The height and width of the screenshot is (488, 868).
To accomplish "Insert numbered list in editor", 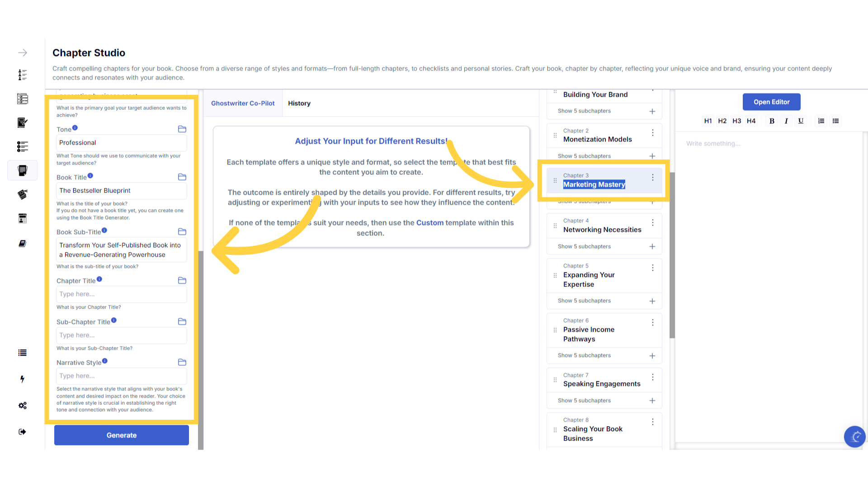I will point(821,121).
